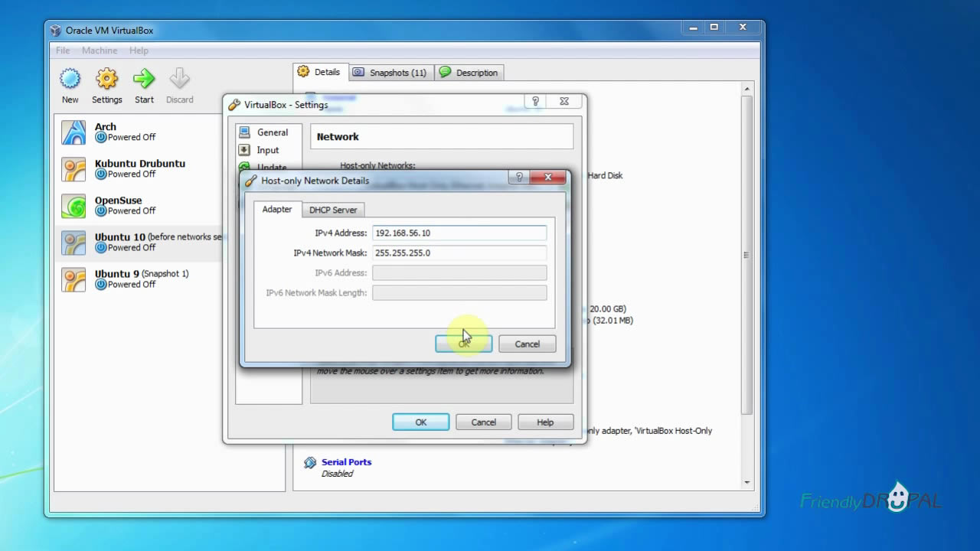Select the OpenSuse VM icon

click(74, 206)
